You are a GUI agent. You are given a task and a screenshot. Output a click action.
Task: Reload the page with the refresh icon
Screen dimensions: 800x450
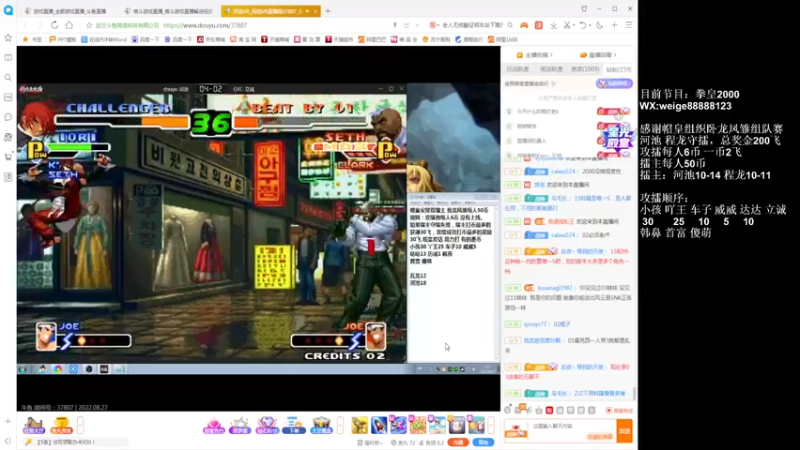pyautogui.click(x=55, y=25)
